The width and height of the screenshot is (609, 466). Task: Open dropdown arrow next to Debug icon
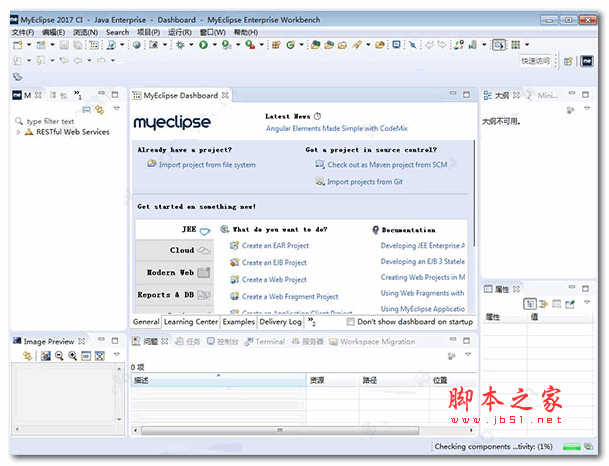pyautogui.click(x=191, y=45)
